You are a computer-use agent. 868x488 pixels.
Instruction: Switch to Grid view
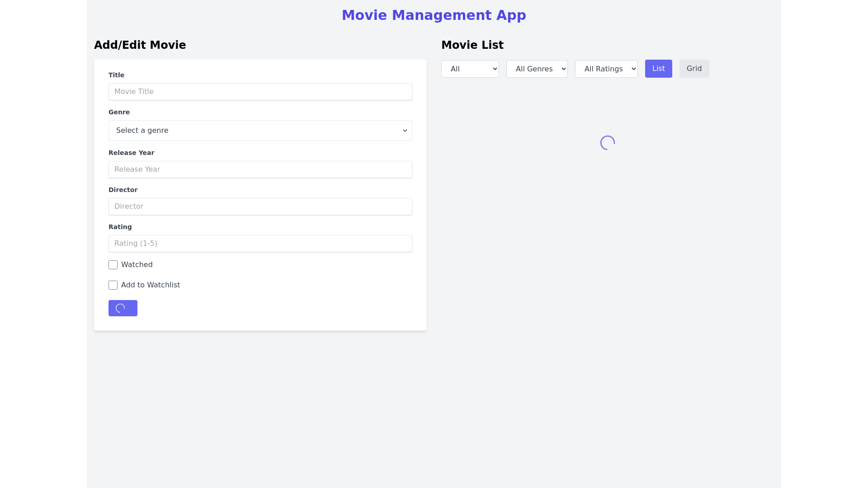click(x=694, y=69)
